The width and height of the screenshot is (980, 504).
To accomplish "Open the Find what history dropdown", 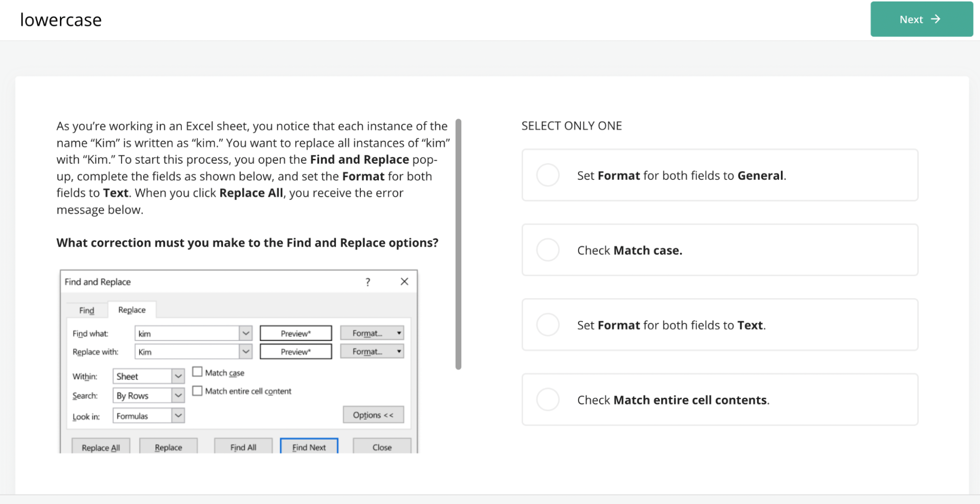I will tap(246, 333).
